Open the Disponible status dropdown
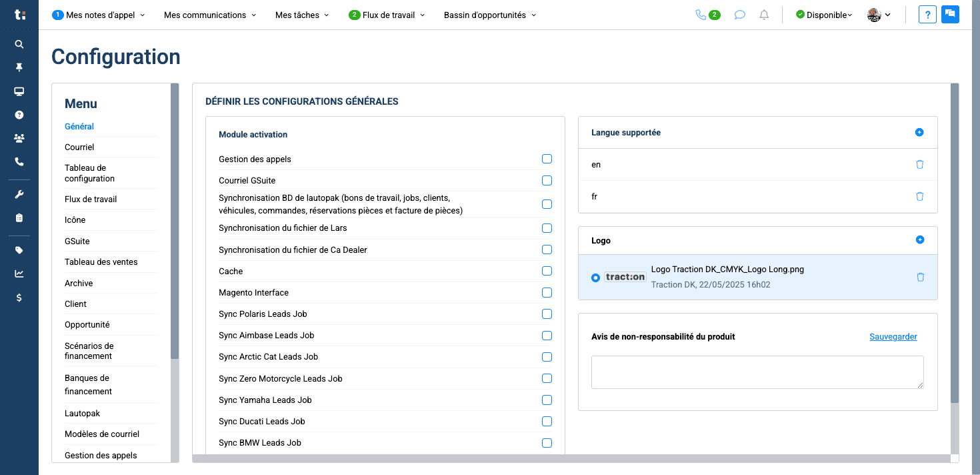The width and height of the screenshot is (980, 475). (824, 15)
